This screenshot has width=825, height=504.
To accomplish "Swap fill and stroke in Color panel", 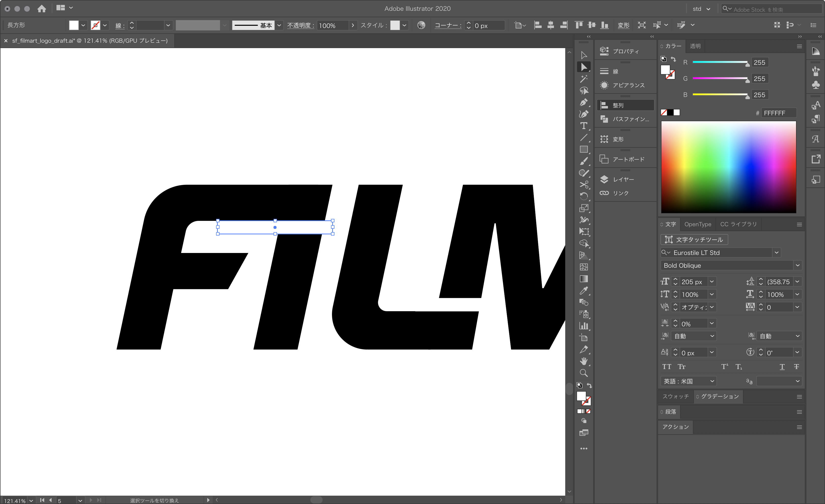I will point(673,59).
